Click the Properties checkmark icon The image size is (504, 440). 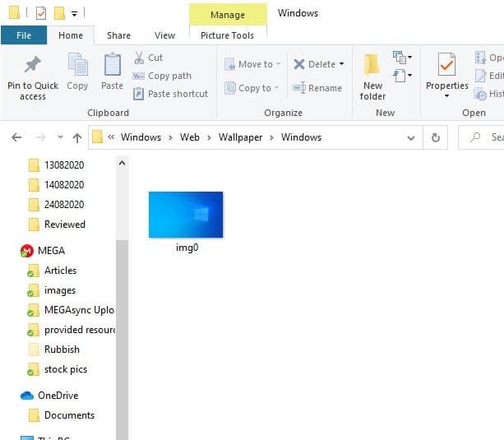tap(446, 64)
